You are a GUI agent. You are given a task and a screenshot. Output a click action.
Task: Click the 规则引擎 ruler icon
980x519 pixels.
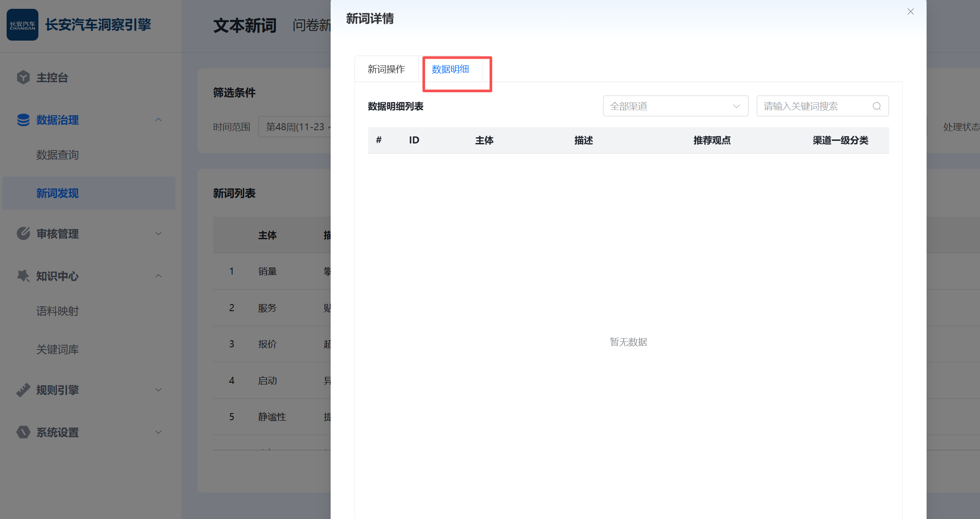[x=23, y=390]
